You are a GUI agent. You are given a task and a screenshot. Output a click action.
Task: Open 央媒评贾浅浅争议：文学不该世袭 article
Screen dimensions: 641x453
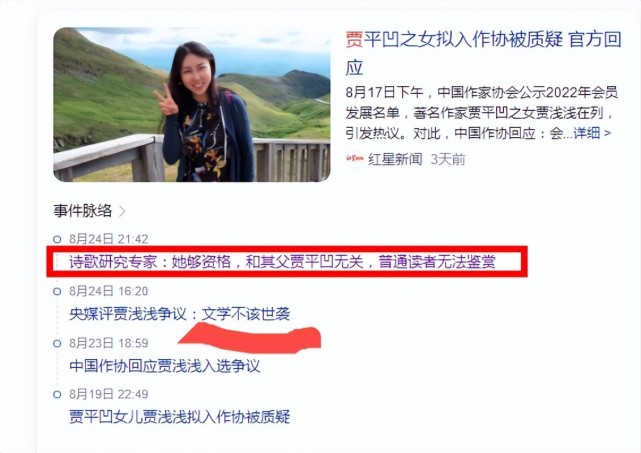click(179, 314)
